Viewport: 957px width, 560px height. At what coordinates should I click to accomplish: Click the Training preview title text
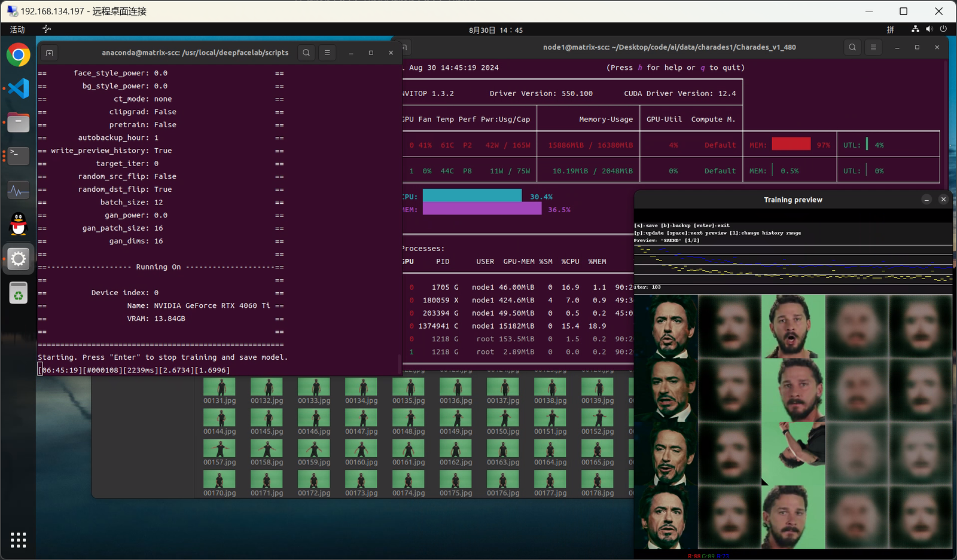793,200
